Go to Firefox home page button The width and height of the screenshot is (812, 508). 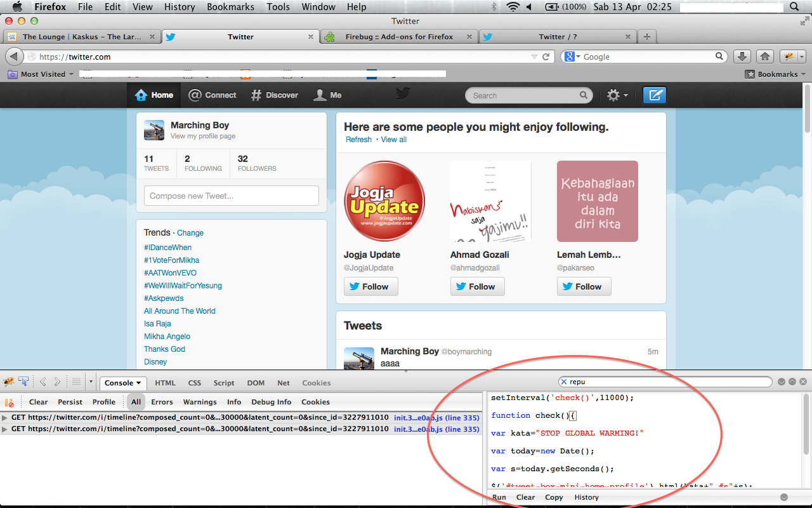pos(765,57)
